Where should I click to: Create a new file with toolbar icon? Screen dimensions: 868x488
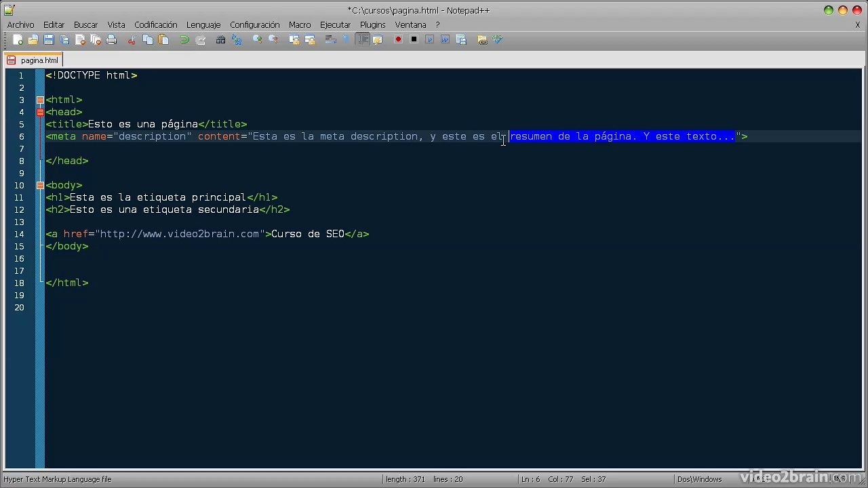[18, 40]
